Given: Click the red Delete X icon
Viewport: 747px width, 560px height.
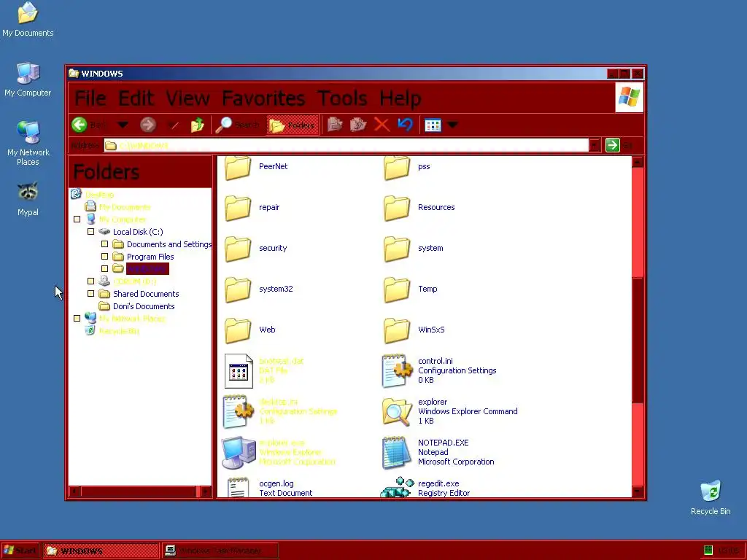Looking at the screenshot, I should [x=382, y=125].
